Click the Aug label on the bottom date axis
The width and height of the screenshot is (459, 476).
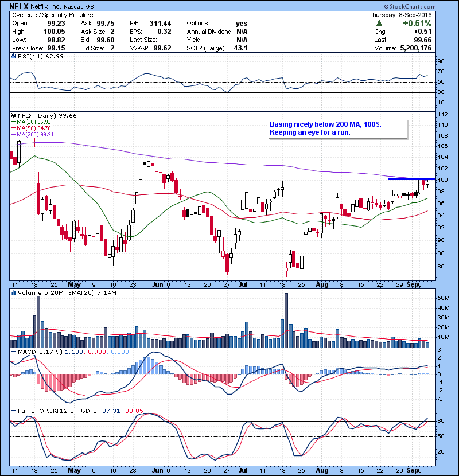322,470
